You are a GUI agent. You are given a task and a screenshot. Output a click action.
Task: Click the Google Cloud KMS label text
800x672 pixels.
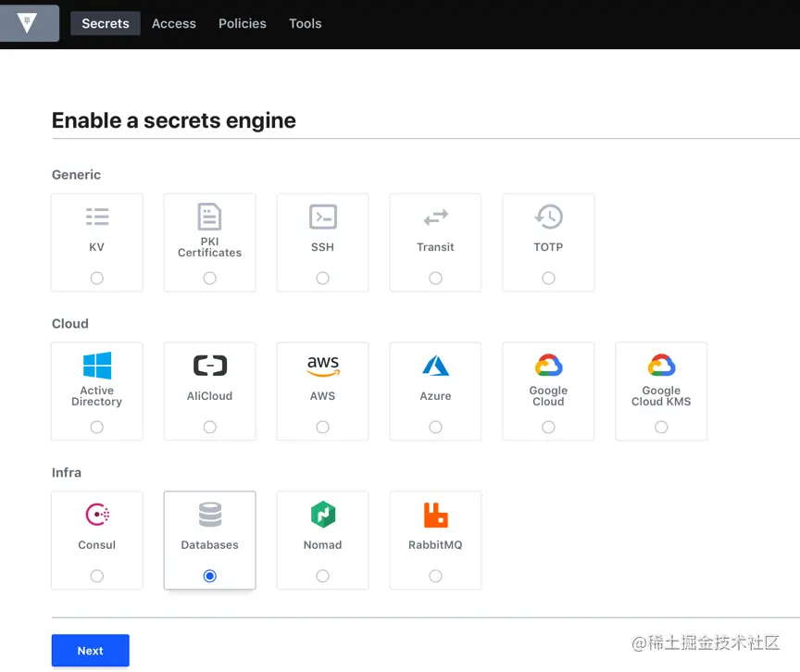(x=661, y=395)
